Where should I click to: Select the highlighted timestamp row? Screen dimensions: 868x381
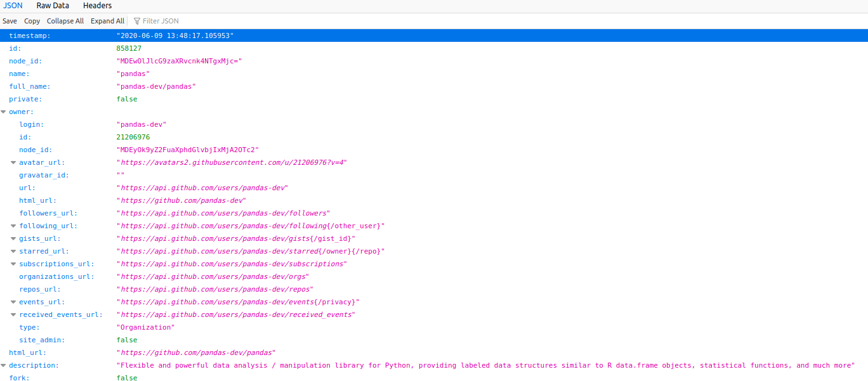point(434,36)
